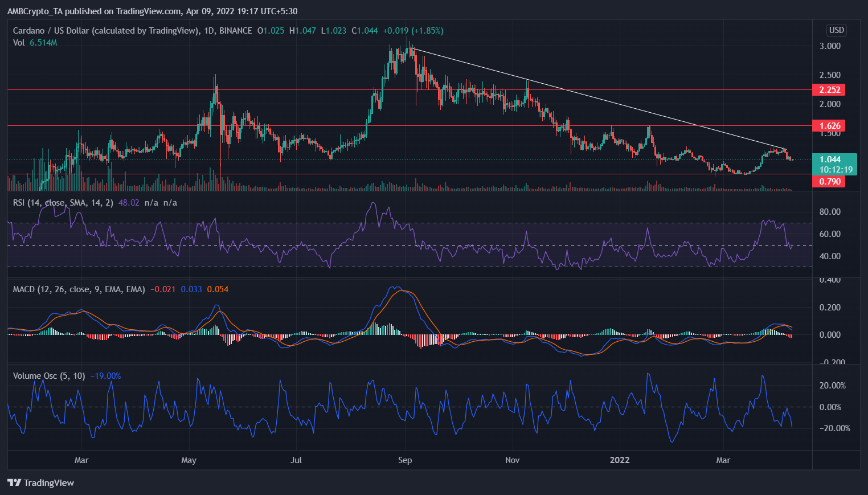Open the USD currency selector
This screenshot has width=868, height=495.
coord(836,30)
